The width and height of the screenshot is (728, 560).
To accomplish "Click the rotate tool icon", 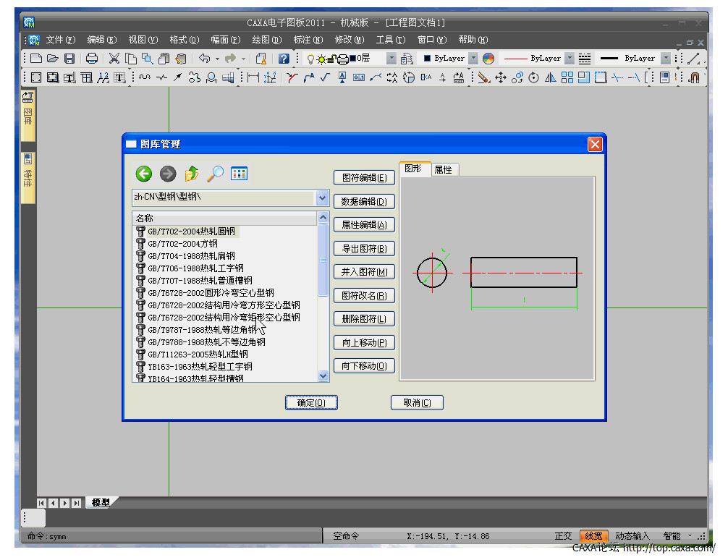I will (x=534, y=77).
